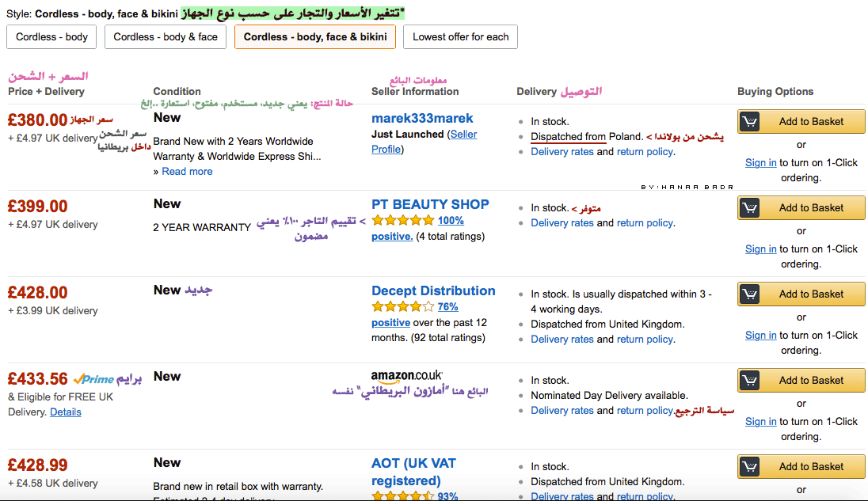
Task: Click Sign in link in £380.00 row
Action: click(760, 162)
